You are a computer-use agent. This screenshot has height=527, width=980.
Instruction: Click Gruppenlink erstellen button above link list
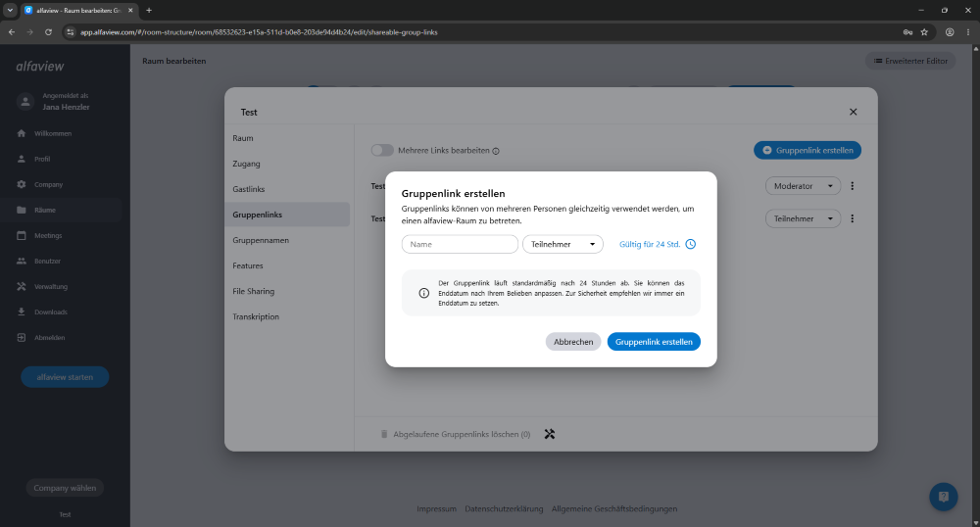point(808,150)
